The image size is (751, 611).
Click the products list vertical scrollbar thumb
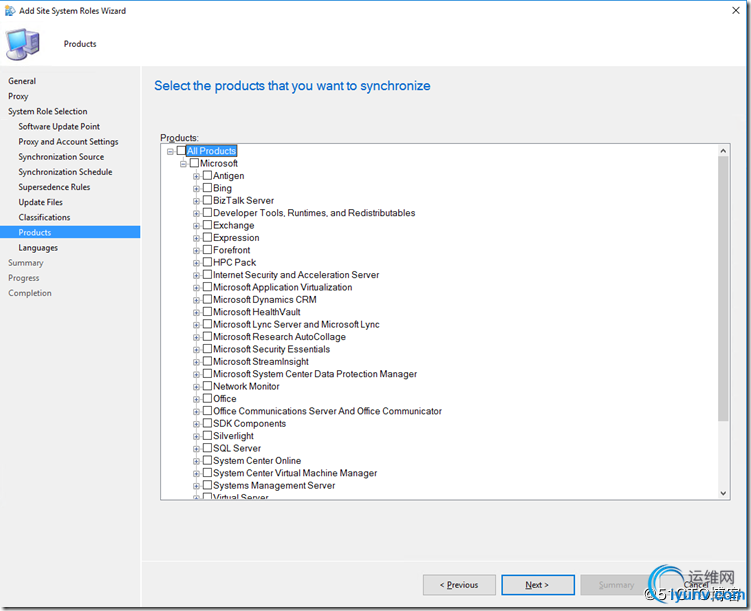click(x=723, y=289)
